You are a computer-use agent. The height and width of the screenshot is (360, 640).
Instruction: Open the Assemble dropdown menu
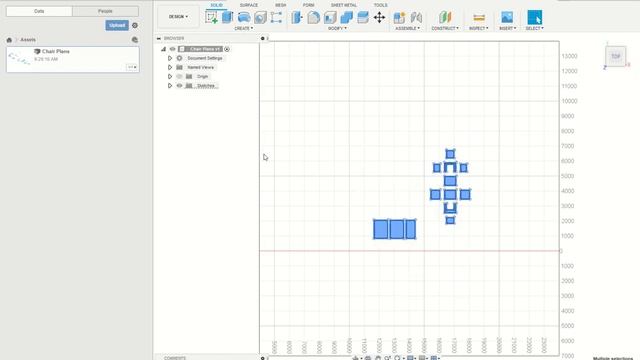pyautogui.click(x=407, y=29)
